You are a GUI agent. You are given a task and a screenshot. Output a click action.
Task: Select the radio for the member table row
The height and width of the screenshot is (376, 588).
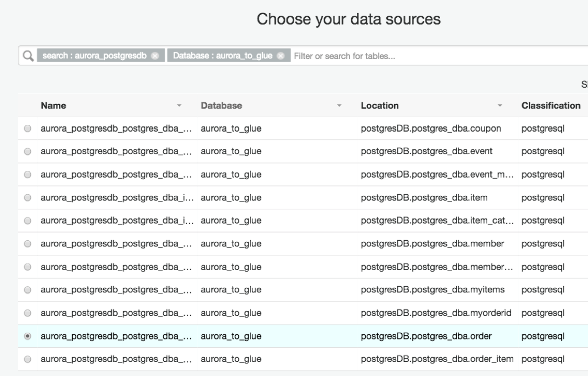pyautogui.click(x=27, y=244)
